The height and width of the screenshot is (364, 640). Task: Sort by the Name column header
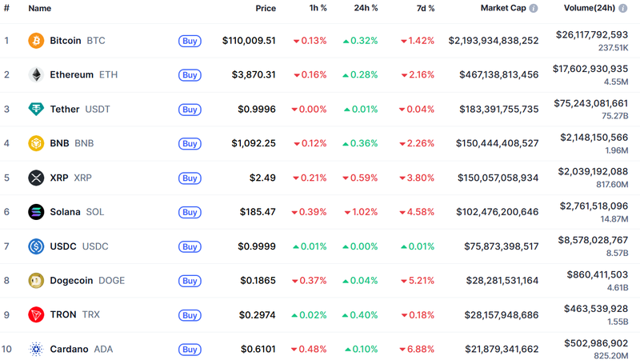[40, 8]
